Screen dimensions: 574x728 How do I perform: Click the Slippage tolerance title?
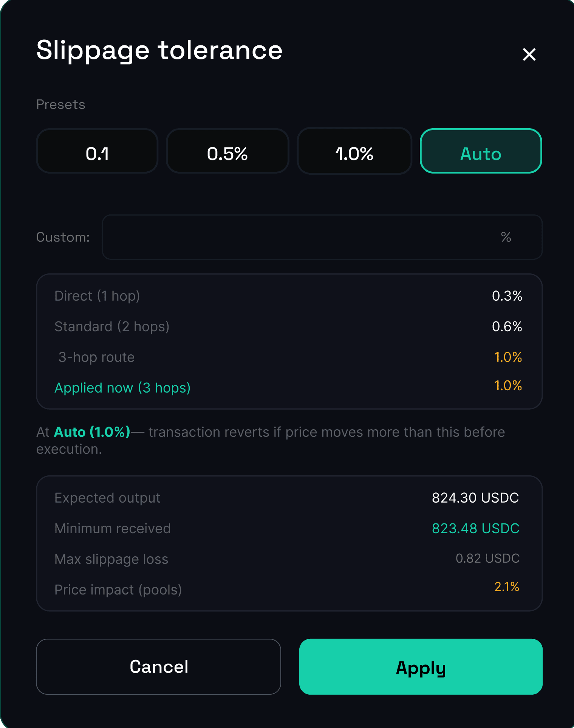click(159, 51)
